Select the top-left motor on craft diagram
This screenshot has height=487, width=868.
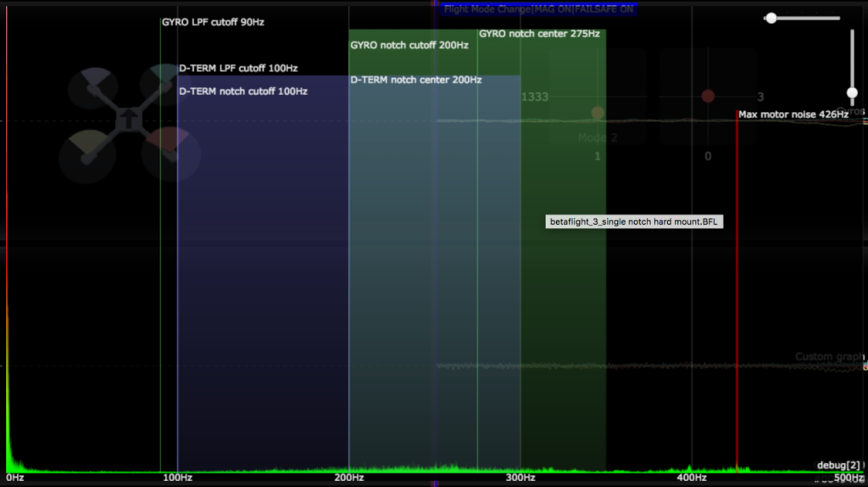pos(92,87)
